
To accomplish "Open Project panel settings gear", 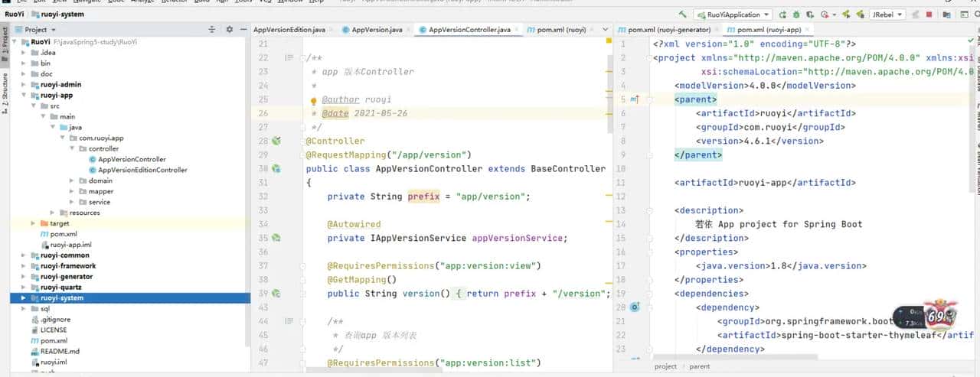I will coord(229,29).
